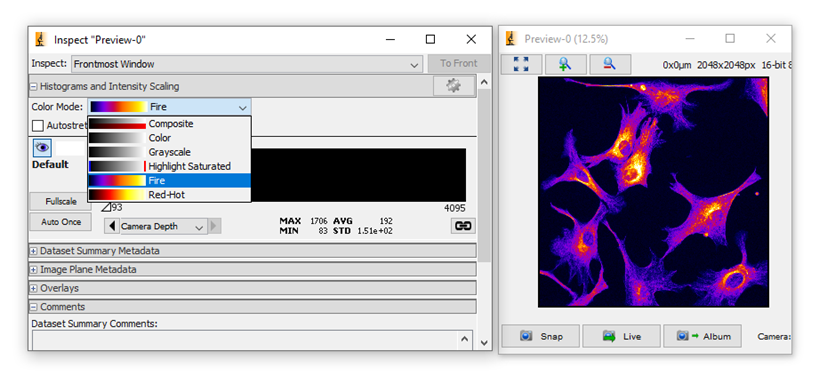Open the Camera Depth dropdown

coord(163,226)
